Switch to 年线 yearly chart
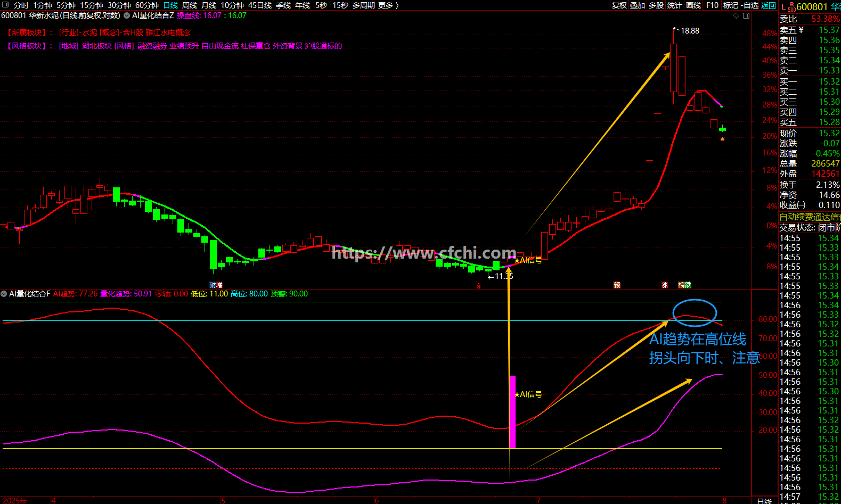This screenshot has width=841, height=504. coord(303,5)
